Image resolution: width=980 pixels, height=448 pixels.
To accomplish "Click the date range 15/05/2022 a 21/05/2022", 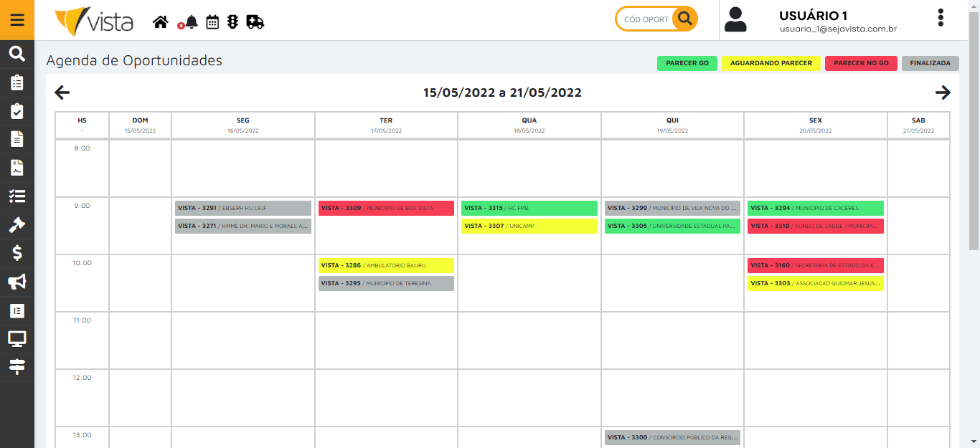I will point(502,92).
